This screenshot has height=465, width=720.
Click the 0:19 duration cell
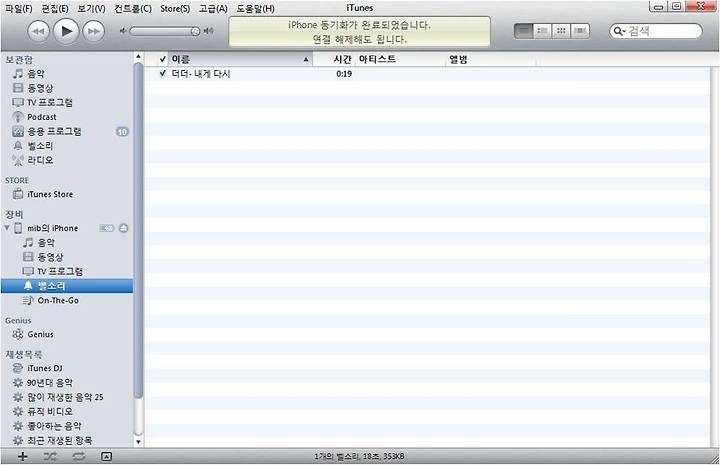[344, 73]
